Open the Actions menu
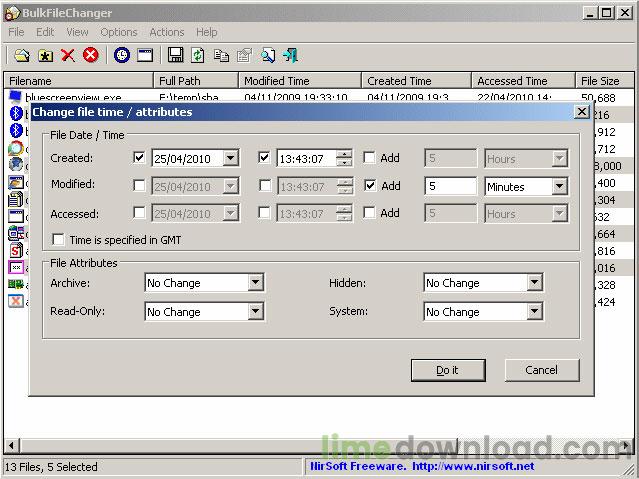Viewport: 639px width, 479px height. pos(167,32)
